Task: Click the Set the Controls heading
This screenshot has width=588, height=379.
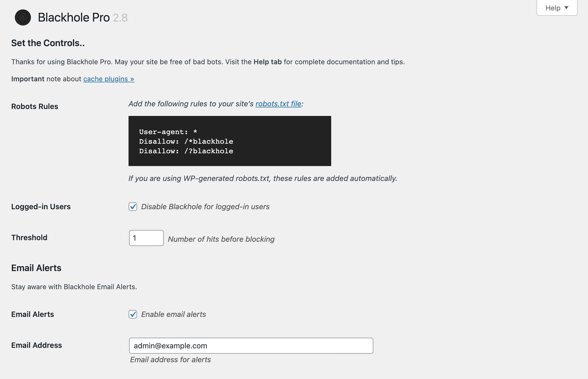Action: click(x=48, y=43)
